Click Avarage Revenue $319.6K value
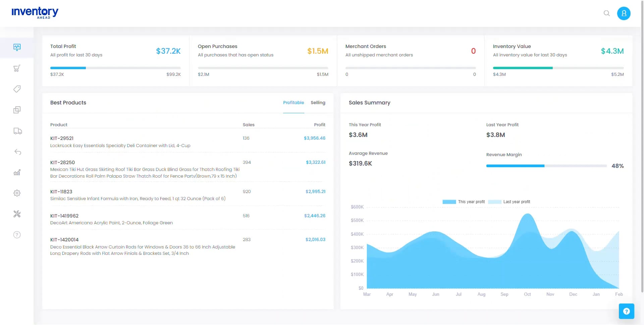644x325 pixels. 360,164
